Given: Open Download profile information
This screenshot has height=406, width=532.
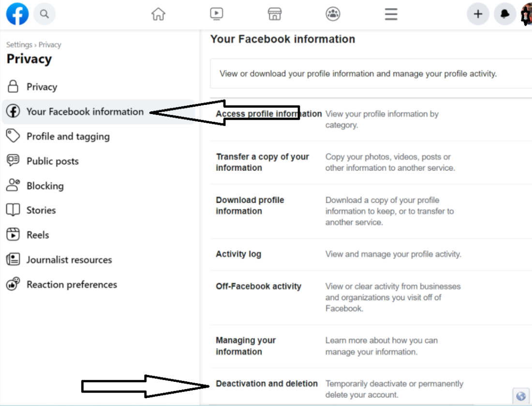Looking at the screenshot, I should click(250, 205).
